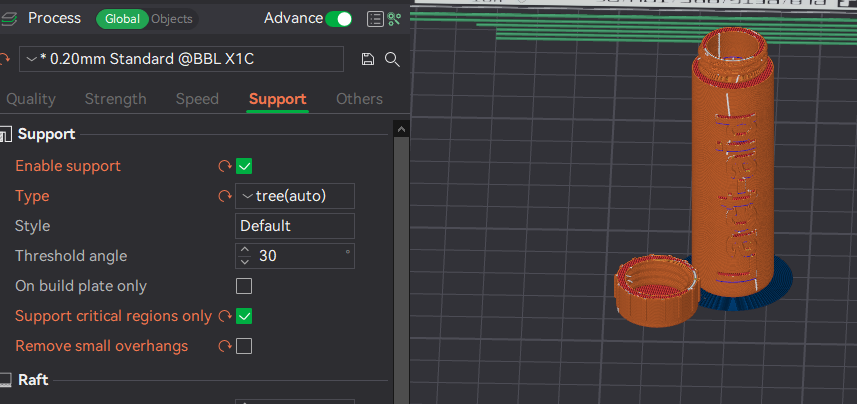
Task: Reset Support critical regions only arrow
Action: 224,316
